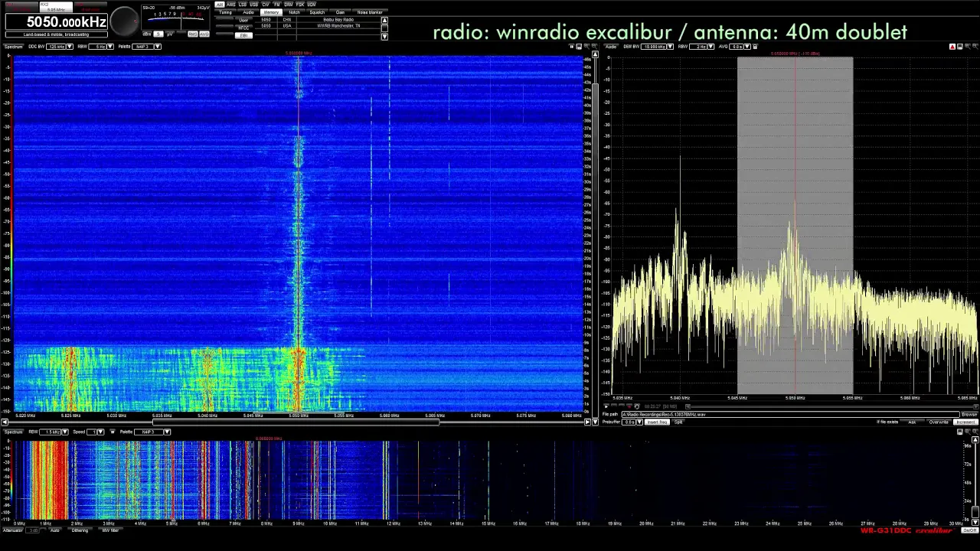Toggle the Dithering button

tap(80, 530)
